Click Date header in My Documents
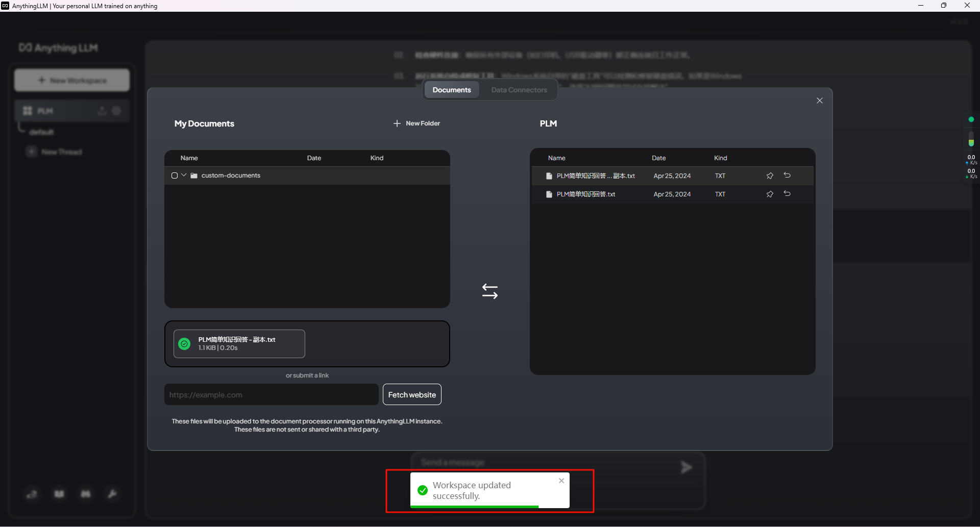Viewport: 980px width, 527px height. coord(314,158)
